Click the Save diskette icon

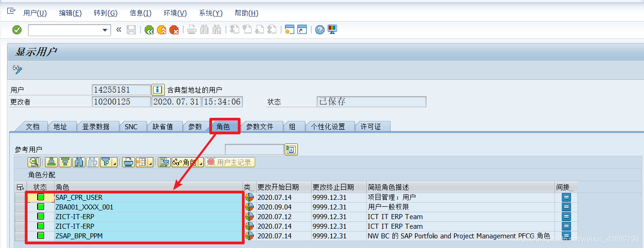tap(131, 30)
